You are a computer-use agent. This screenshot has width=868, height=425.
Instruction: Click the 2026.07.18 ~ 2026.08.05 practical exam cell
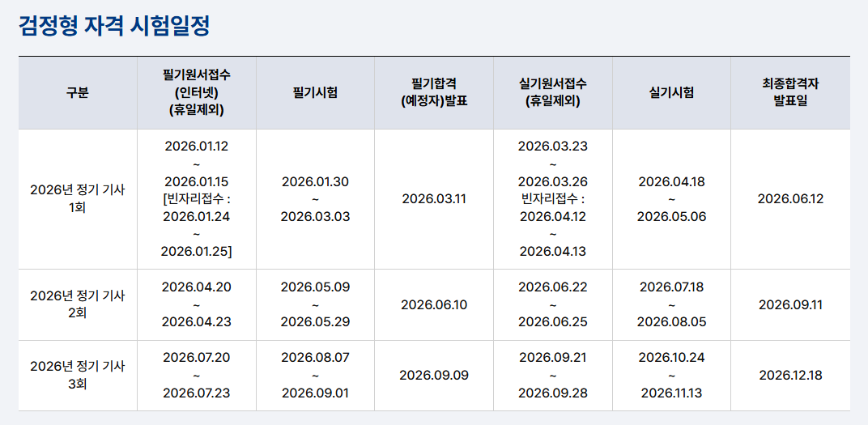[x=671, y=305]
